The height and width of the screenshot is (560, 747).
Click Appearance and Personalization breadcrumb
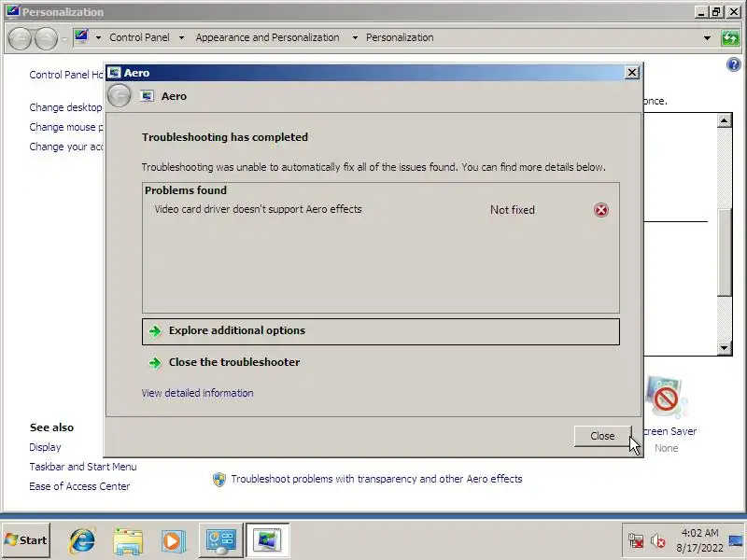267,37
